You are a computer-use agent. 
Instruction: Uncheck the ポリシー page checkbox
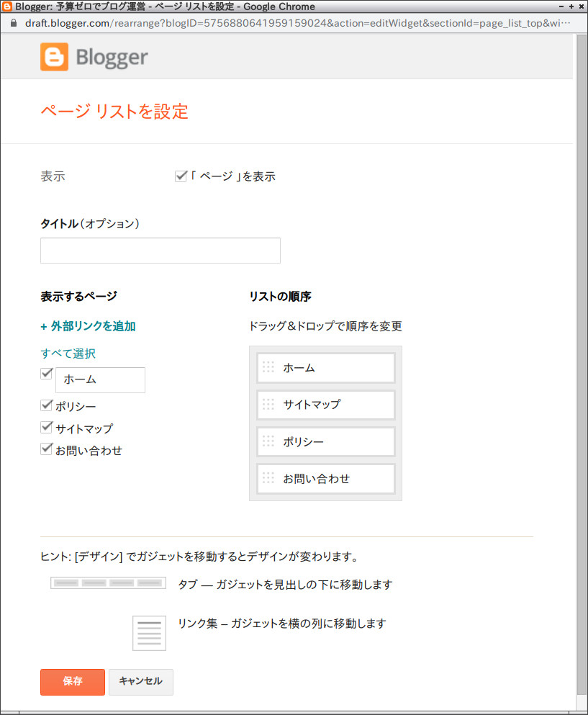(47, 405)
